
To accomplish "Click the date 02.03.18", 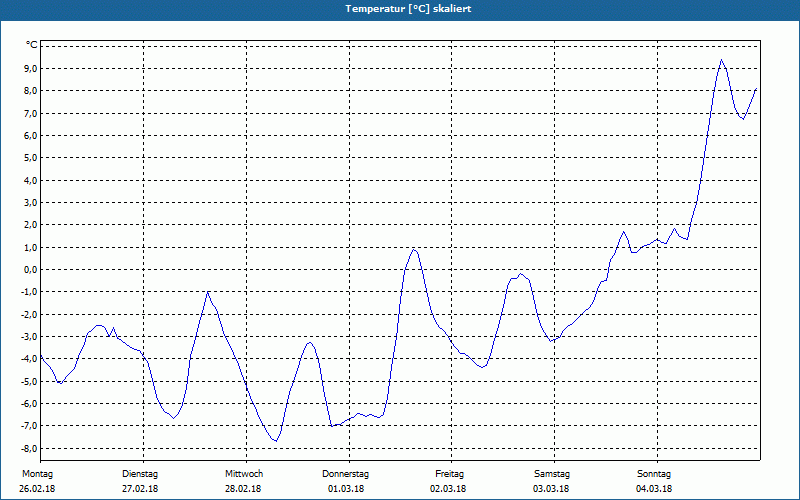I will [x=448, y=489].
